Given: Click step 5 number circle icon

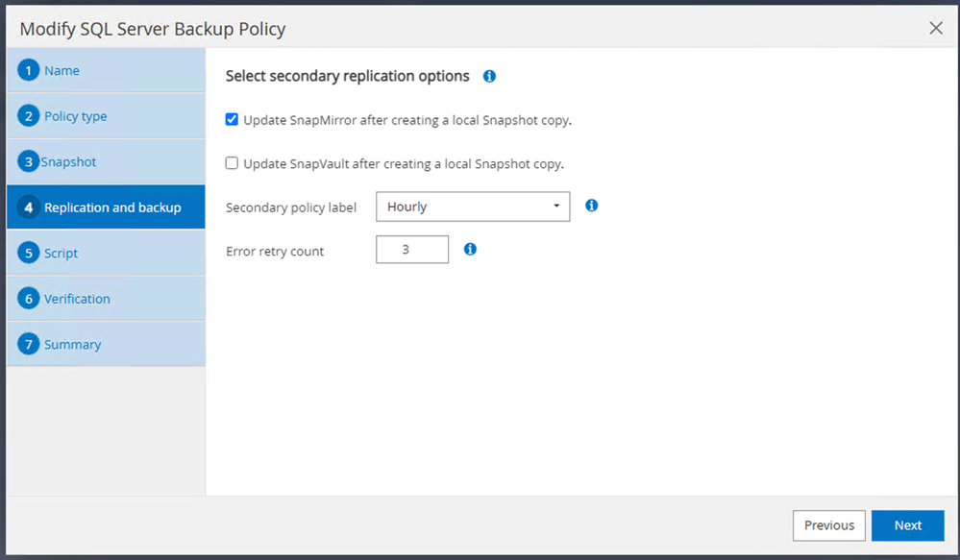Looking at the screenshot, I should pos(29,254).
